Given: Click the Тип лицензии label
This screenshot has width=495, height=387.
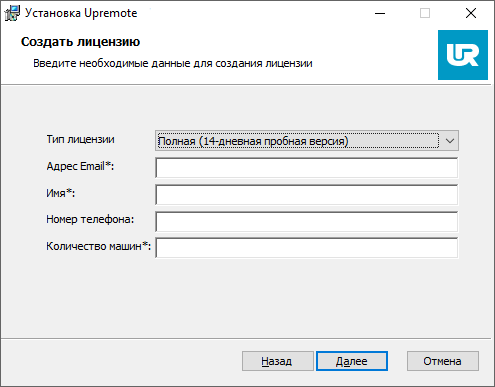Looking at the screenshot, I should click(80, 139).
